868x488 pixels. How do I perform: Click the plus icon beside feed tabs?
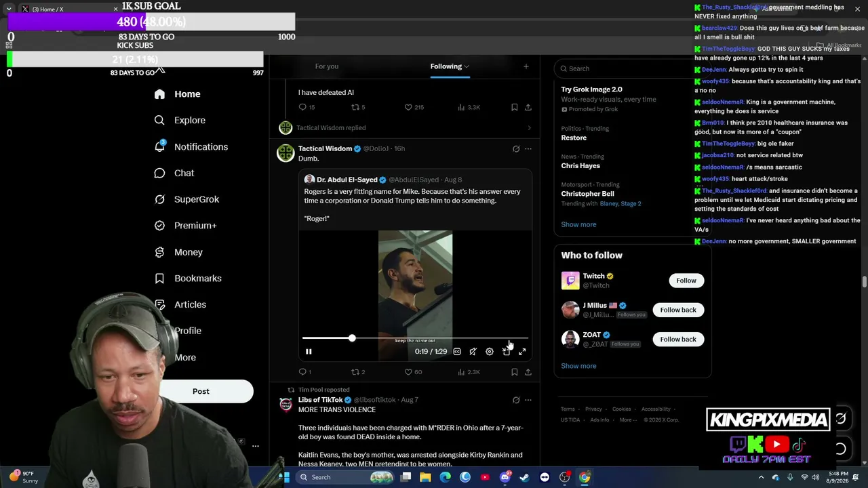click(526, 66)
